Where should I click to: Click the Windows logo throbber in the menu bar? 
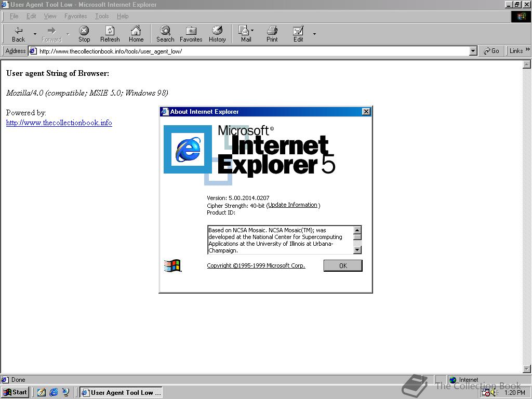click(521, 16)
